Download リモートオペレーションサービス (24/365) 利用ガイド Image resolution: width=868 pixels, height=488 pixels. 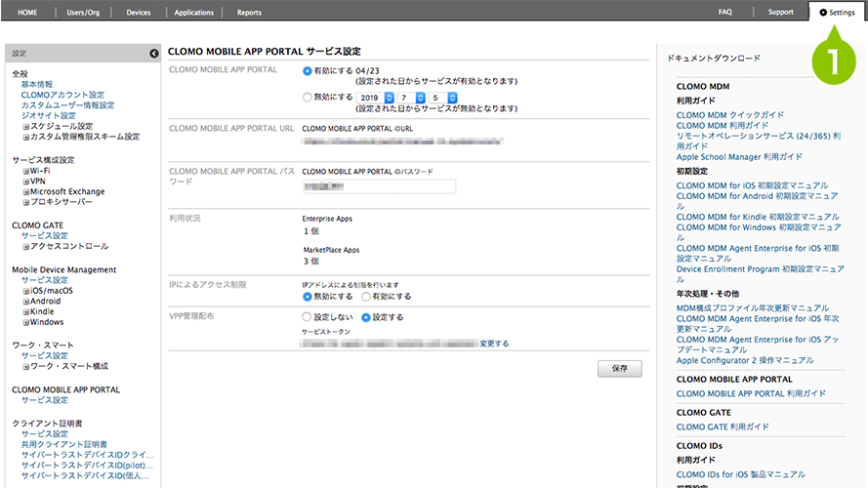click(759, 142)
